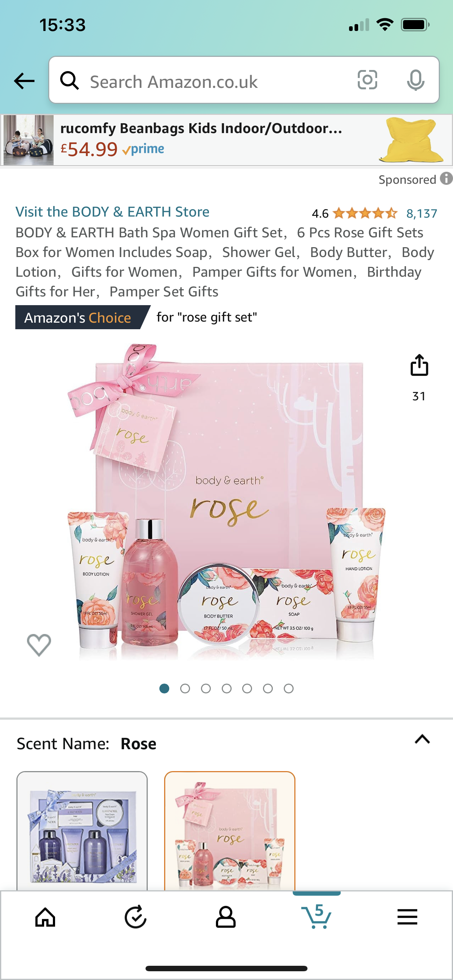The width and height of the screenshot is (453, 980).
Task: Open the account profile icon
Action: pyautogui.click(x=226, y=917)
